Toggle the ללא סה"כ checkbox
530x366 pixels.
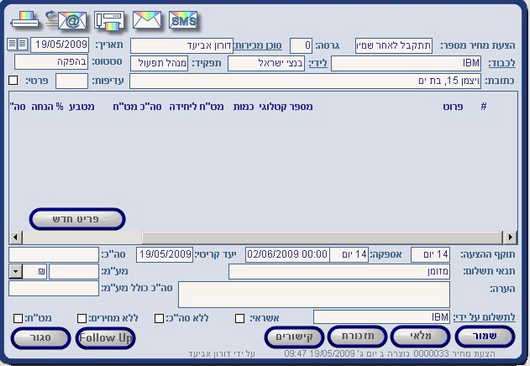pos(159,318)
